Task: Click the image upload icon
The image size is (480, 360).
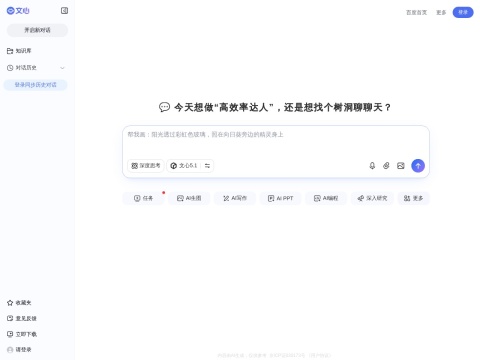Action: [x=401, y=166]
